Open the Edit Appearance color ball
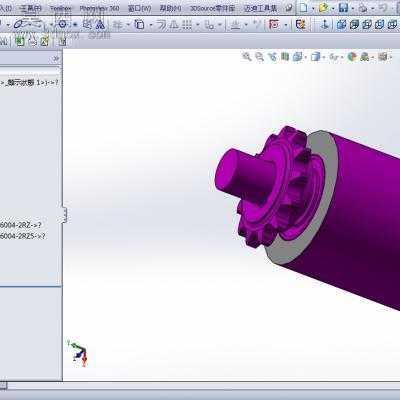The height and width of the screenshot is (400, 400). point(352,57)
